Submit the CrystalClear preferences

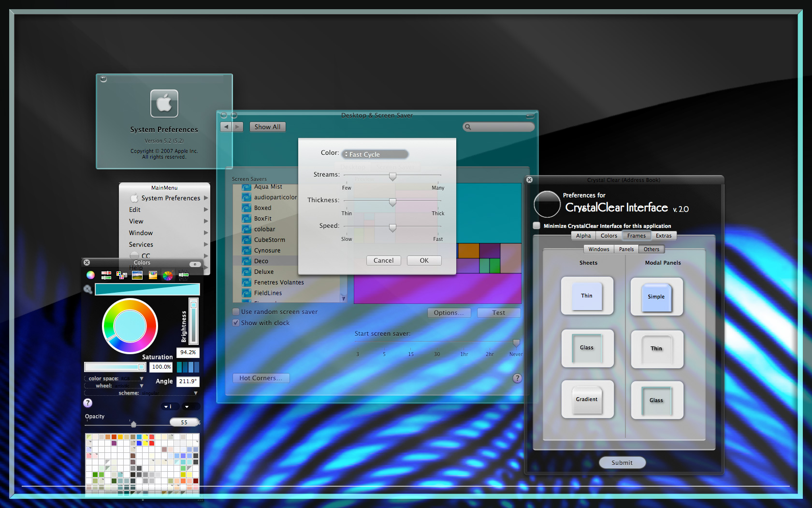(622, 463)
